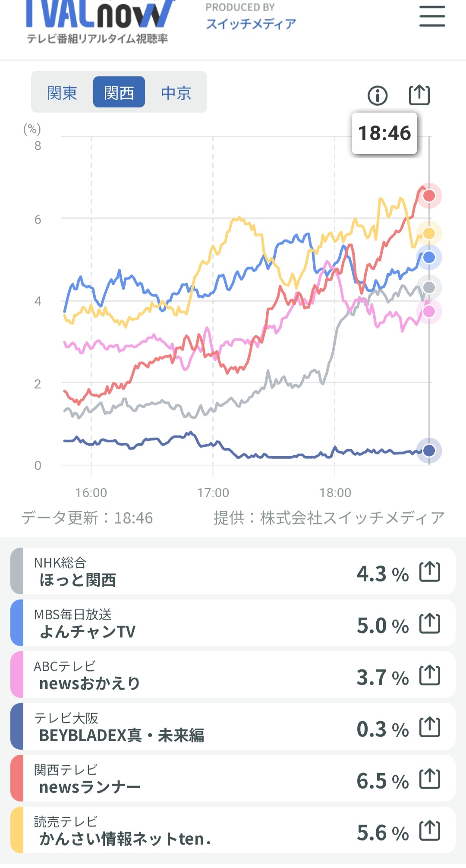This screenshot has width=466, height=868.
Task: Click the TVAL now logo
Action: coord(99,22)
